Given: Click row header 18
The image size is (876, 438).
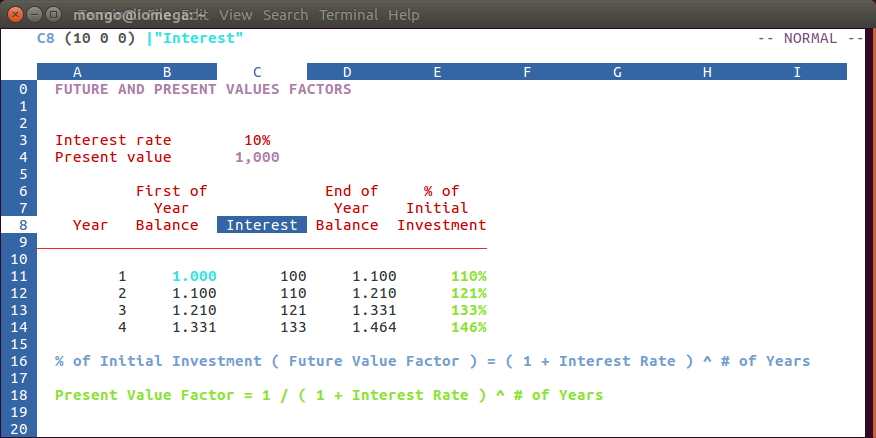Looking at the screenshot, I should pos(19,396).
